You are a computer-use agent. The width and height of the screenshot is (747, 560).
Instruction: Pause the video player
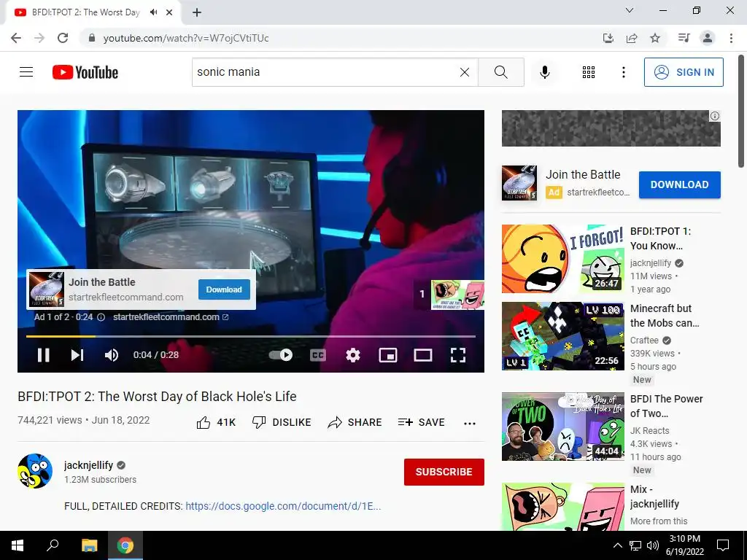[x=43, y=355]
